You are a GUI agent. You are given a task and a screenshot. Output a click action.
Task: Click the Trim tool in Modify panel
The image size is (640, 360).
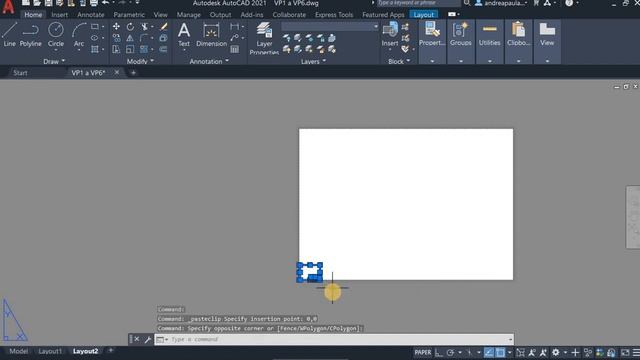coord(144,27)
